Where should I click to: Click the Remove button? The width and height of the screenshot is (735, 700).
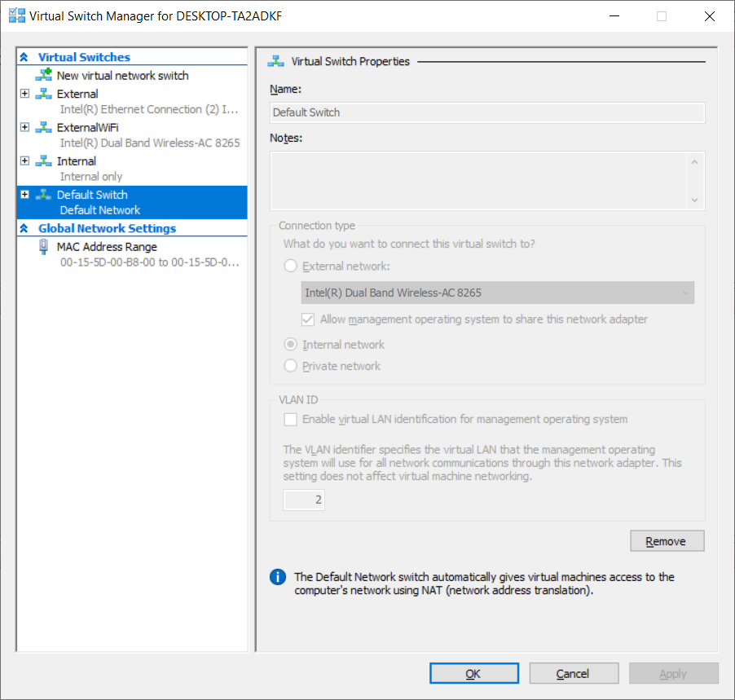(666, 541)
